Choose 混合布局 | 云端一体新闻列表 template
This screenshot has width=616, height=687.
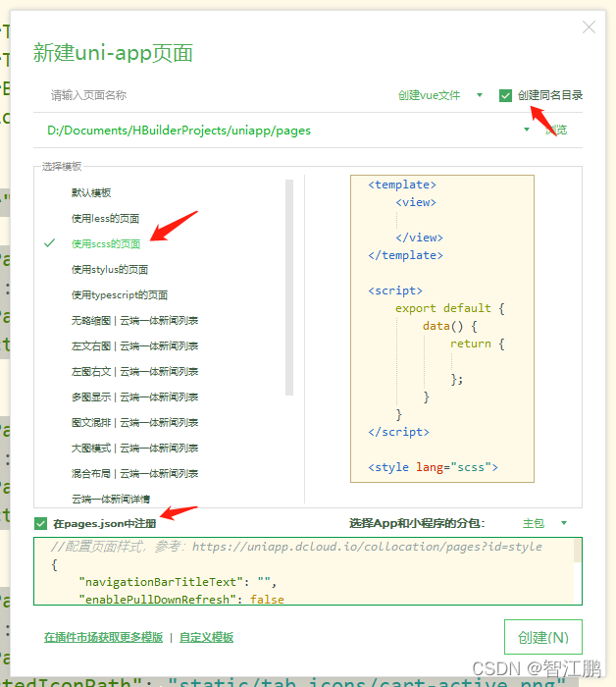134,473
